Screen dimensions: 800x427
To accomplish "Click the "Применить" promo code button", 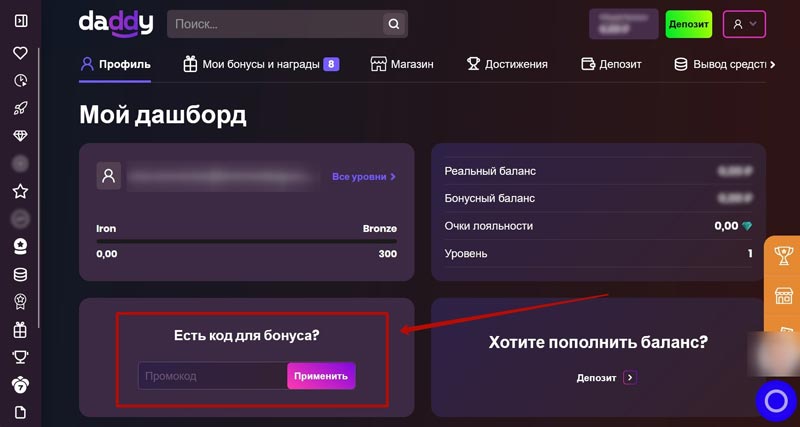I will tap(321, 376).
